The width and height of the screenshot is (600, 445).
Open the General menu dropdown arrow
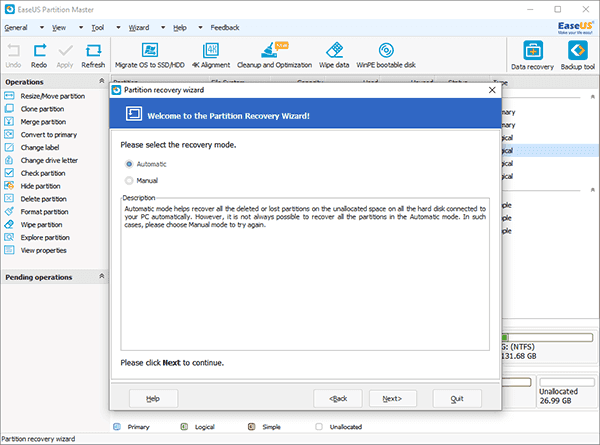point(42,28)
